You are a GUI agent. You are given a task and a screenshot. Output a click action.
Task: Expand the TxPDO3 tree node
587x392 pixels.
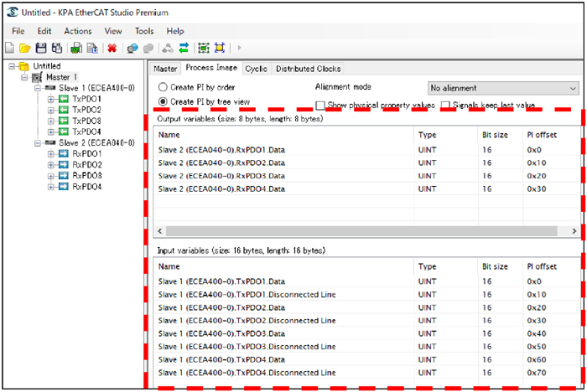point(51,121)
